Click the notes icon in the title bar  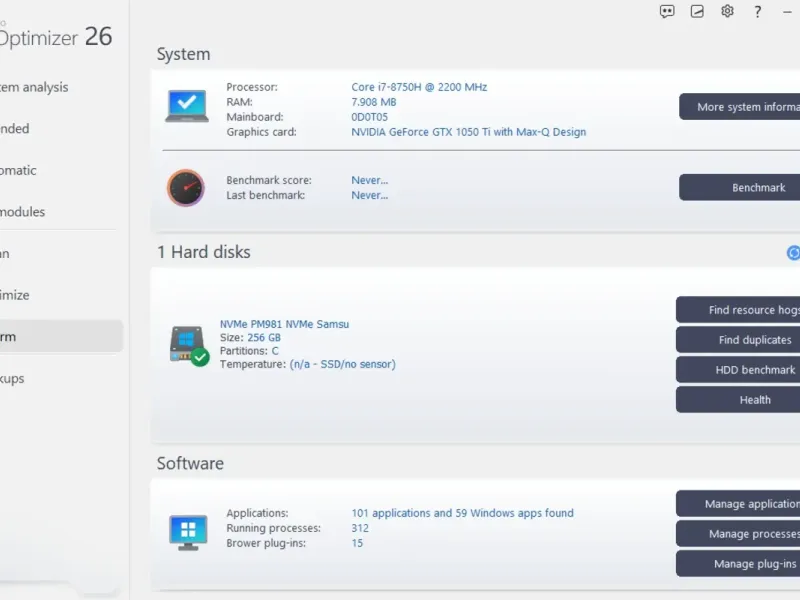[697, 11]
